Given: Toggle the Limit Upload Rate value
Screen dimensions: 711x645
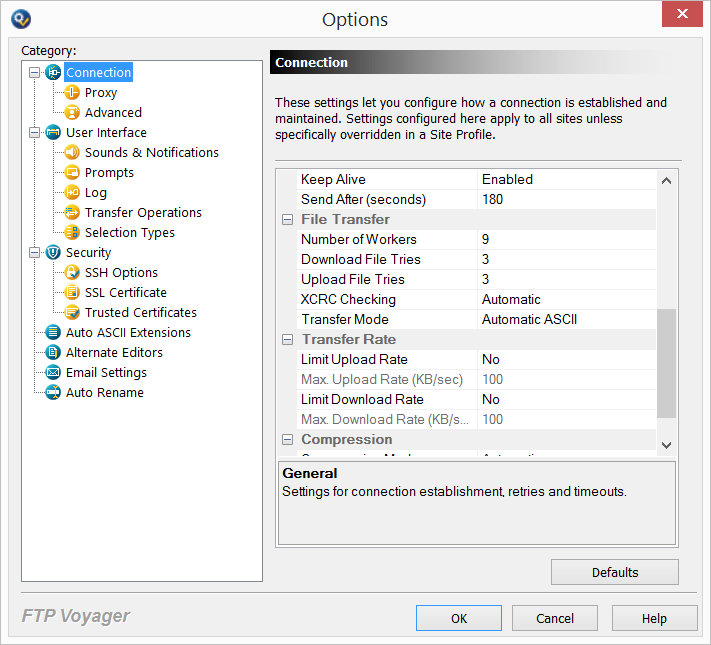Looking at the screenshot, I should (x=567, y=360).
